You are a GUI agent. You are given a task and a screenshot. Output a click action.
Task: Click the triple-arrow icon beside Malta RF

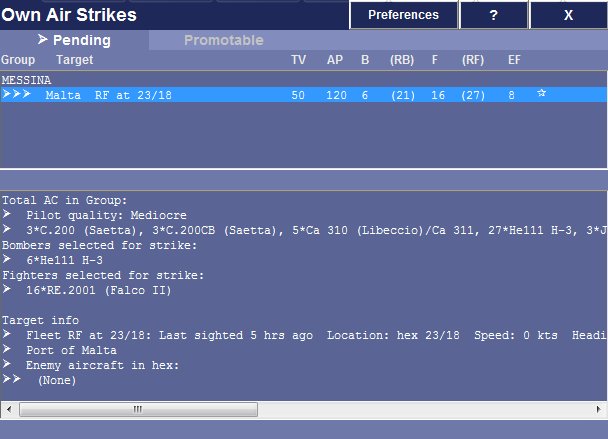coord(16,94)
